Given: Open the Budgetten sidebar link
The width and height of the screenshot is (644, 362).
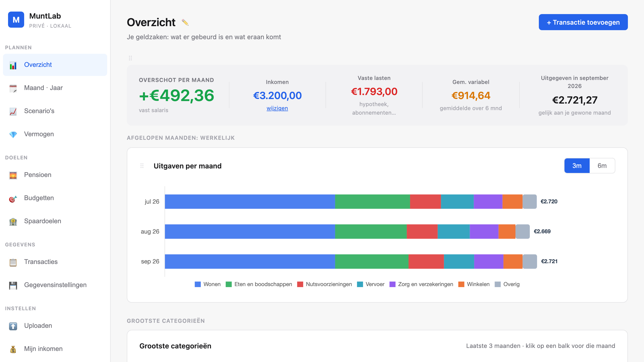Looking at the screenshot, I should point(55,198).
